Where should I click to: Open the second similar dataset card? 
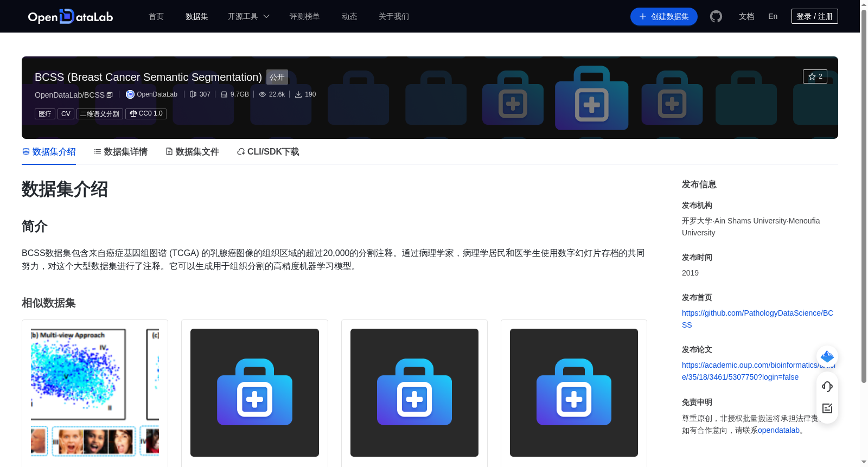coord(254,393)
